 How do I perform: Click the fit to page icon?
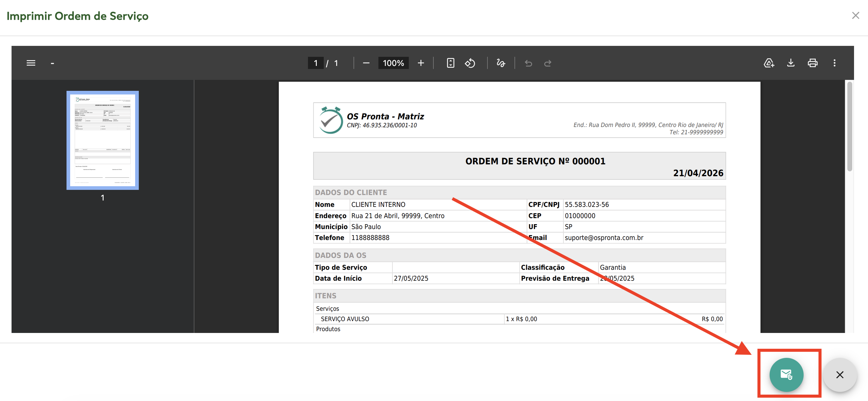[x=450, y=63]
